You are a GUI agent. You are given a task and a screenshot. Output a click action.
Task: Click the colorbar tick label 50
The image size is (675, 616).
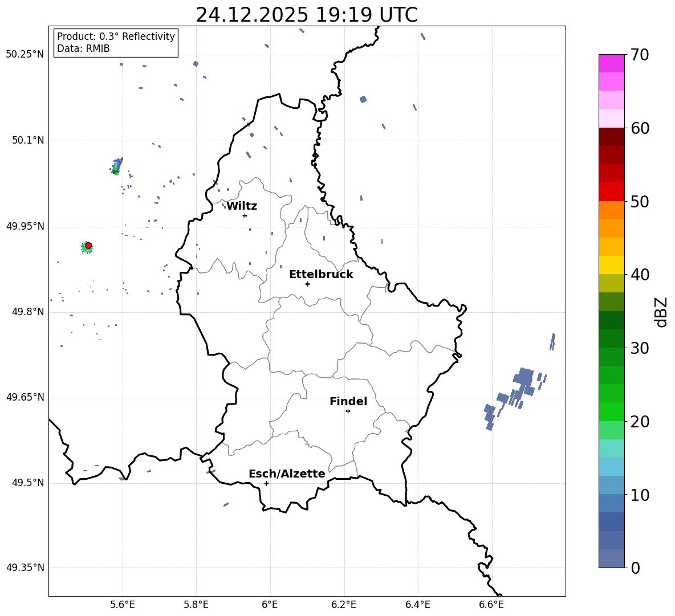[x=640, y=201]
